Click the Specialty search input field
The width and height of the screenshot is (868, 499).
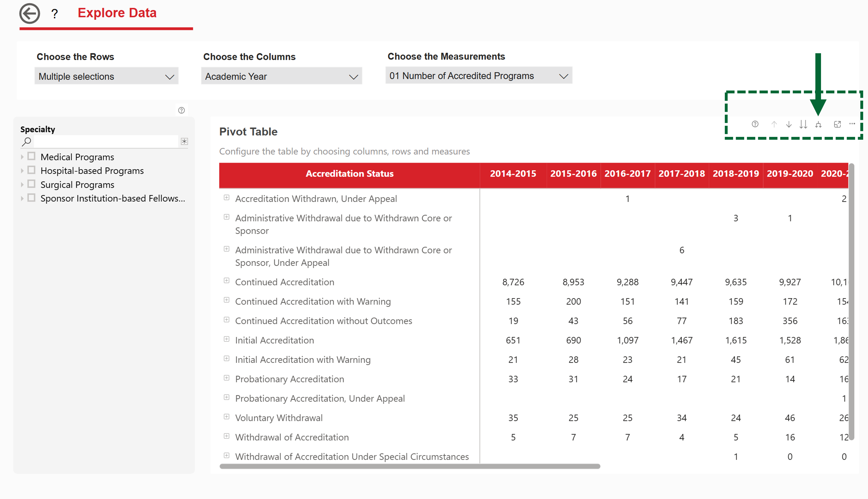click(106, 141)
